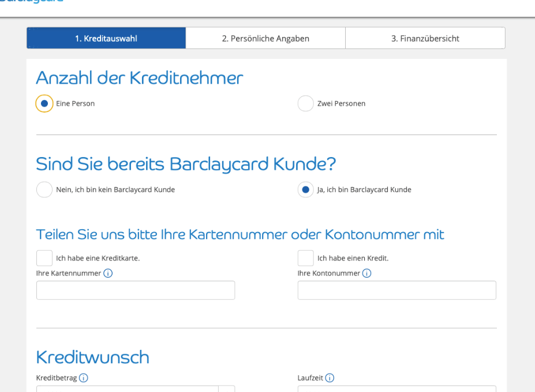Open the Laufzeit info tooltip icon
The width and height of the screenshot is (535, 392).
(x=330, y=378)
